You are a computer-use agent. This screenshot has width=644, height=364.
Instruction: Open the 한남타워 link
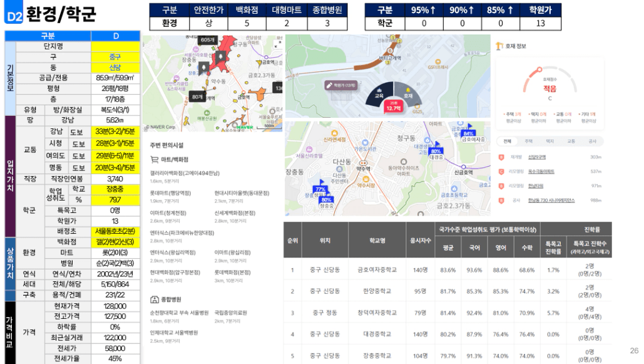coord(536,186)
